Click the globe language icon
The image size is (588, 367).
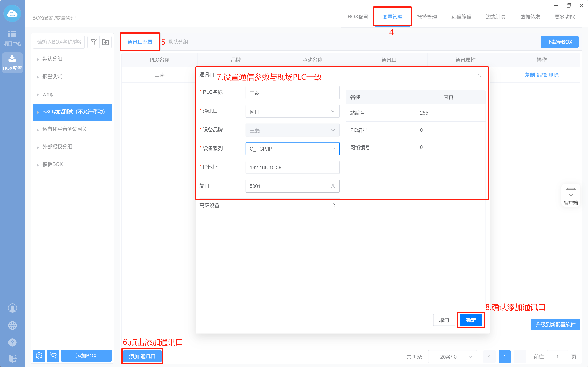click(x=12, y=325)
